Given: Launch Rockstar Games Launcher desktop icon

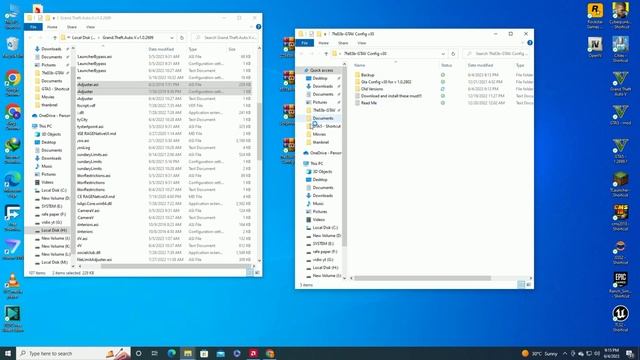Looking at the screenshot, I should (595, 15).
